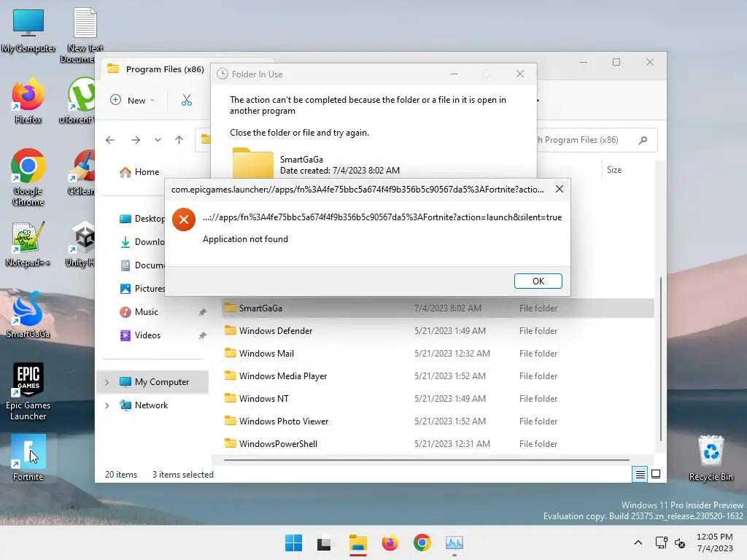Select the Windows Photo Viewer folder
The image size is (747, 560).
[438, 421]
